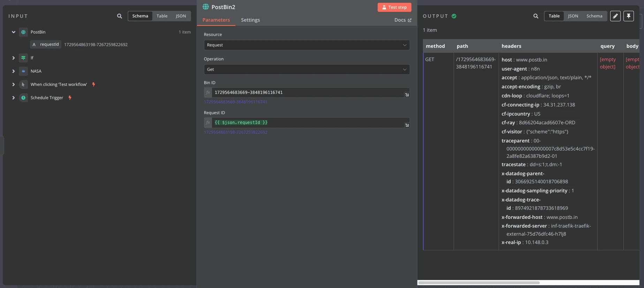Open the Docs link
Image resolution: width=644 pixels, height=288 pixels.
(403, 20)
